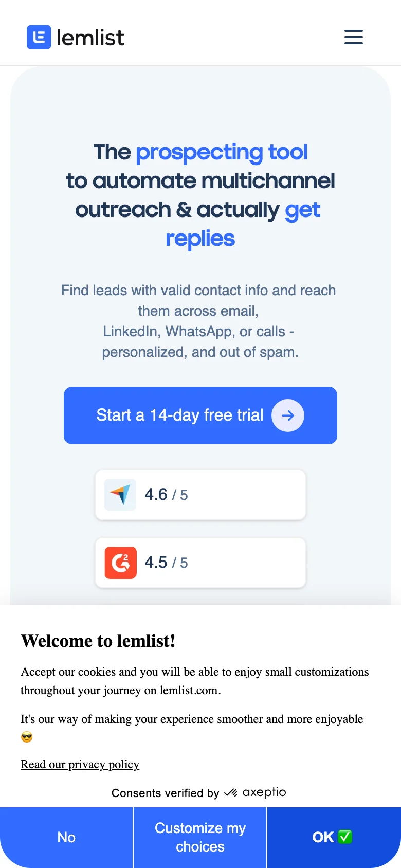Click the Welcome to lemlist heading
The width and height of the screenshot is (401, 868).
[98, 641]
